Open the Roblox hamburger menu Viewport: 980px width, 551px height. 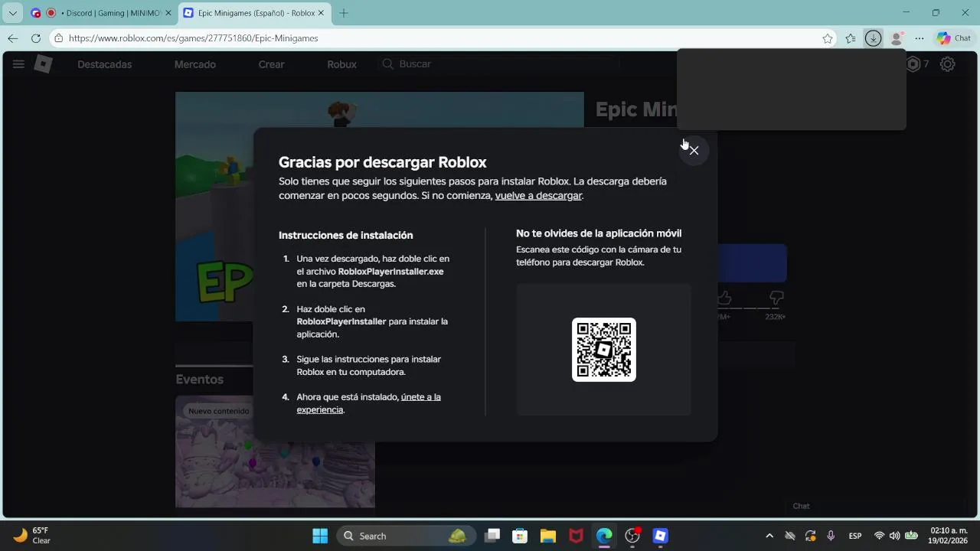pyautogui.click(x=18, y=64)
